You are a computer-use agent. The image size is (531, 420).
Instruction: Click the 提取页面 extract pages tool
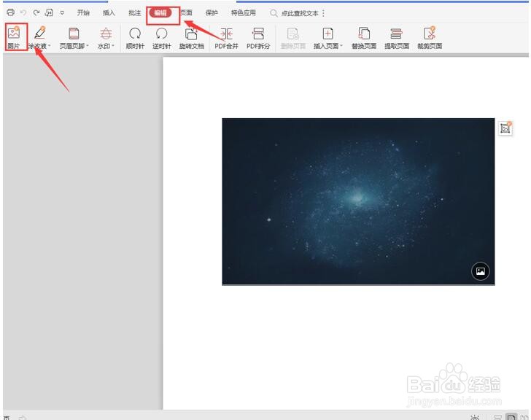pyautogui.click(x=397, y=38)
